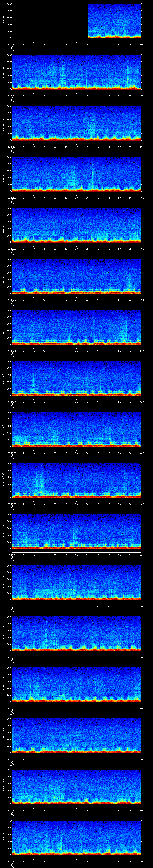
Task: Click the 22:21:00 start time label
Action: coord(12,657)
